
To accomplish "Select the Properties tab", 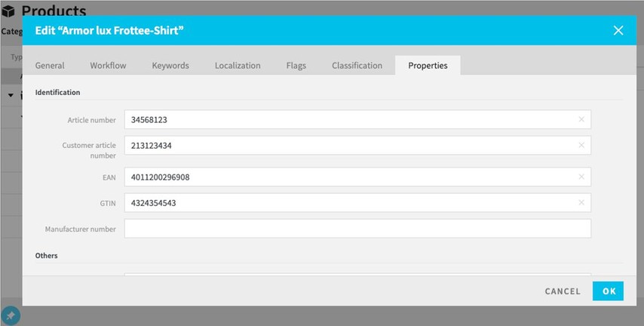I will click(x=428, y=66).
